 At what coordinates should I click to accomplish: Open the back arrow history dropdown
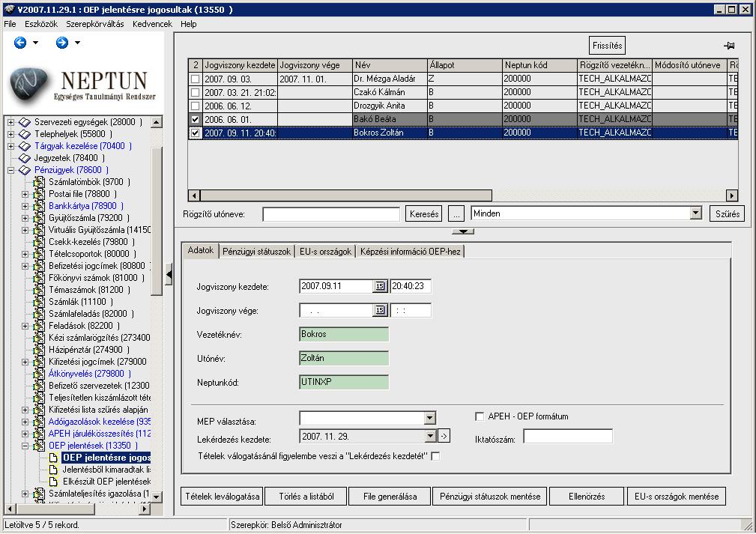pyautogui.click(x=35, y=43)
